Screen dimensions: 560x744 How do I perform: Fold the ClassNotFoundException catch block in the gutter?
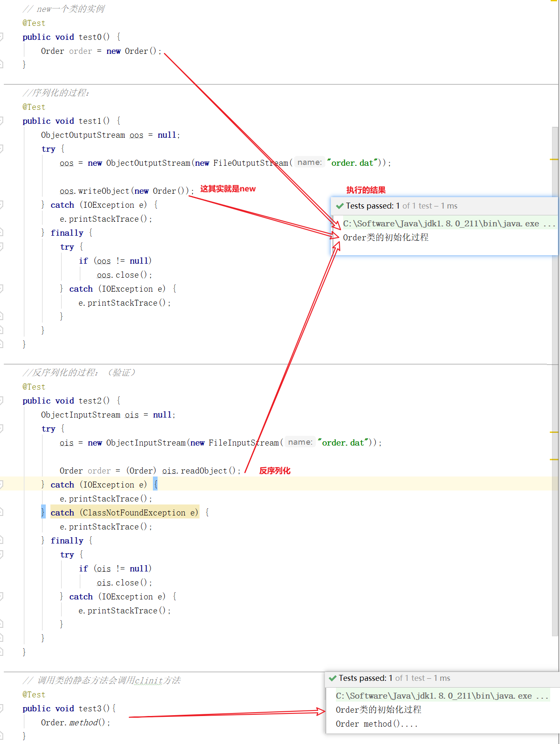(x=1, y=513)
